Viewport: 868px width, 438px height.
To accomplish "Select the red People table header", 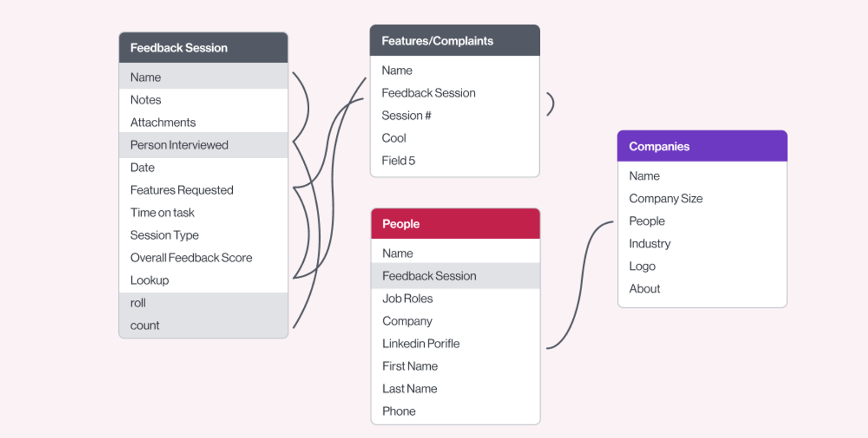I will click(x=456, y=224).
